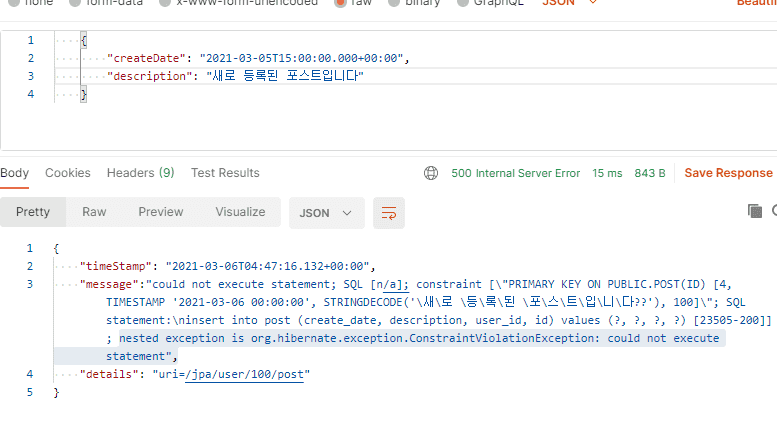Follow the /jpa/user/100/post link
The image size is (777, 434).
tap(244, 374)
